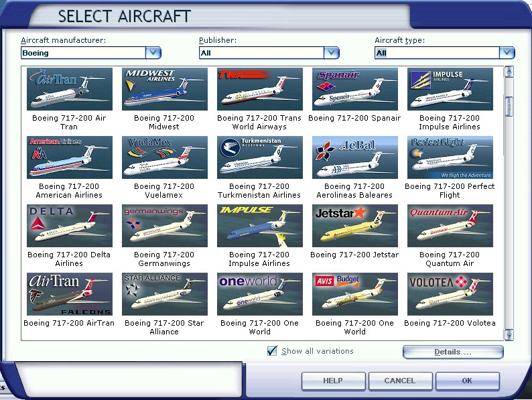Choose the yellow Jetstar 717 thumbnail
This screenshot has height=400, width=532.
click(x=355, y=226)
